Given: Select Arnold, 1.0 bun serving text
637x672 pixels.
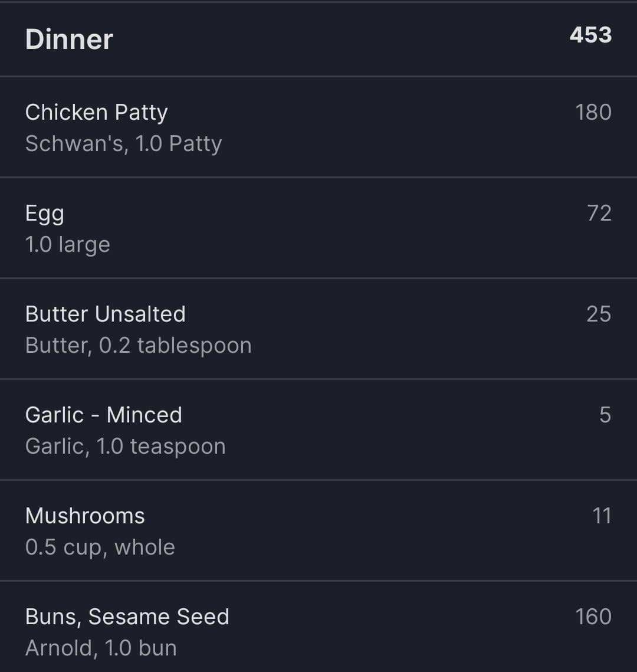Looking at the screenshot, I should [101, 648].
